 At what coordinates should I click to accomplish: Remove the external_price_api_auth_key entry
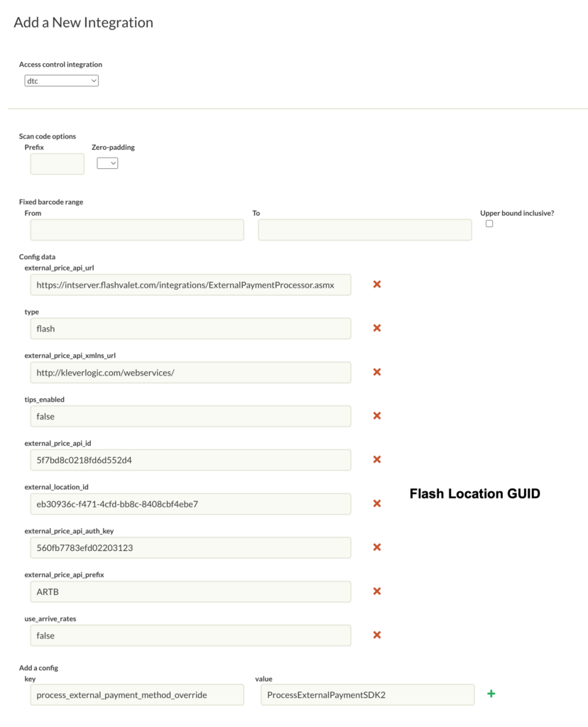(377, 547)
